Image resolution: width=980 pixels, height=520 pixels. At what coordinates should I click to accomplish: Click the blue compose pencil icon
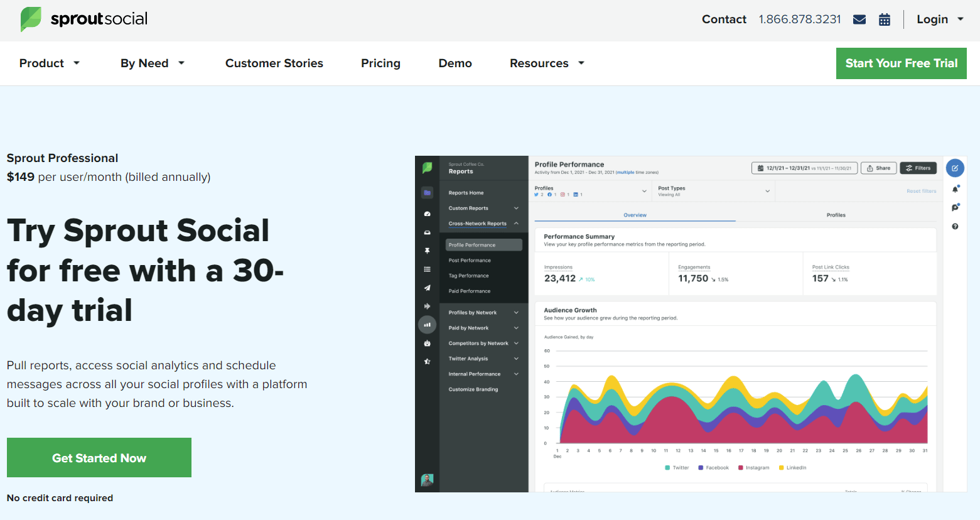pyautogui.click(x=955, y=168)
